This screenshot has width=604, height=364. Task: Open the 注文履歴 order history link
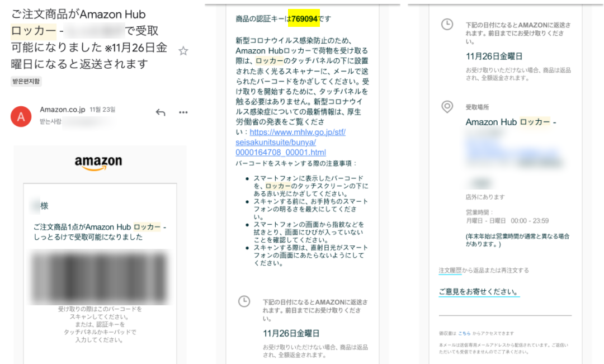tap(450, 271)
